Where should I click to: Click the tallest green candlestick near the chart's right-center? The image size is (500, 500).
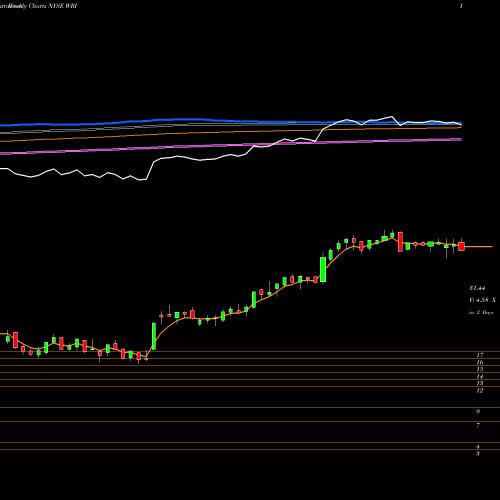[323, 269]
